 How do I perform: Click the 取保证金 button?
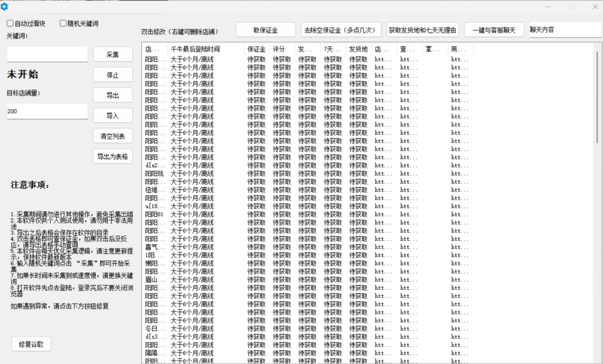click(x=266, y=29)
